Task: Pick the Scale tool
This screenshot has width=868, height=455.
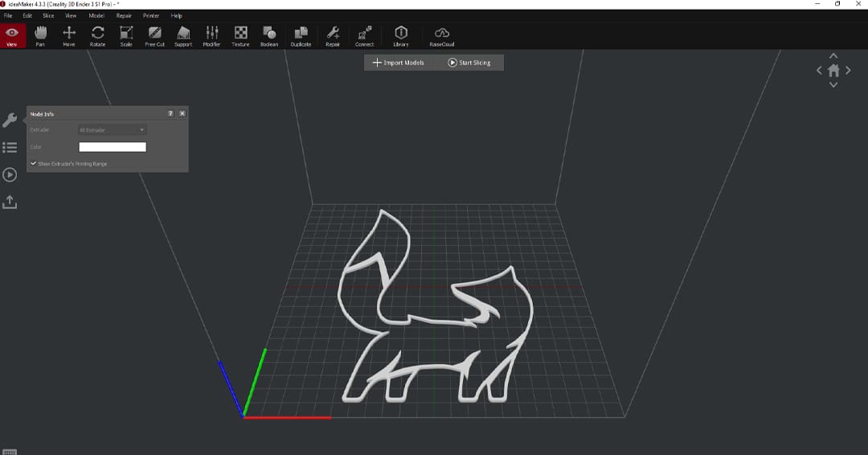Action: tap(126, 36)
